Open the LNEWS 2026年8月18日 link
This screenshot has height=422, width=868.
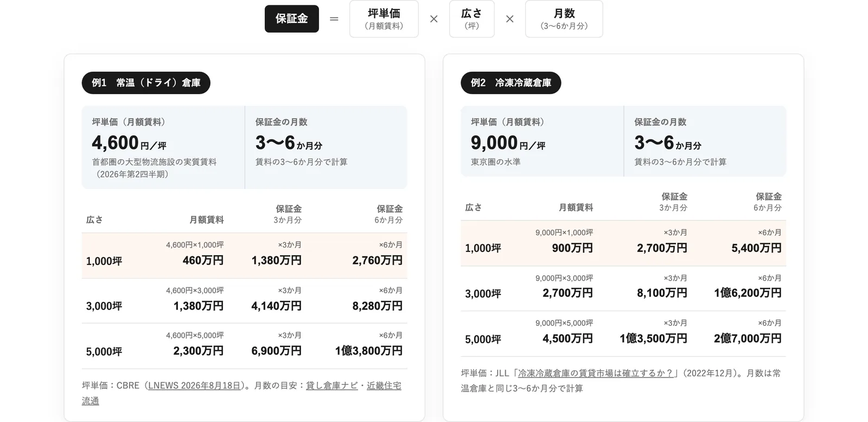pyautogui.click(x=194, y=386)
